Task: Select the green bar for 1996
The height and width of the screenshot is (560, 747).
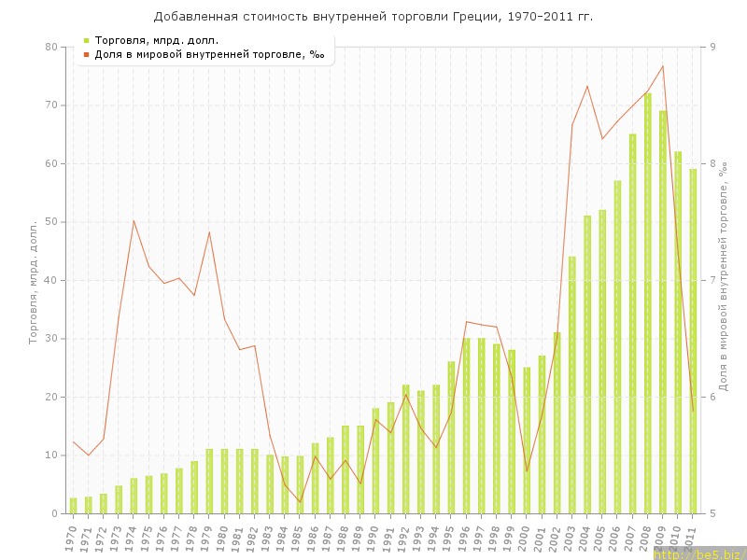Action: (x=467, y=426)
